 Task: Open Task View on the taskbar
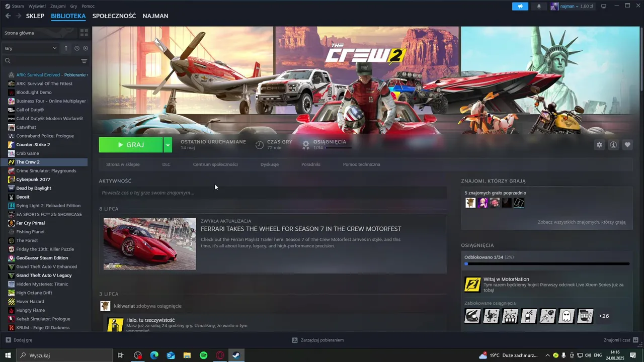(x=121, y=355)
